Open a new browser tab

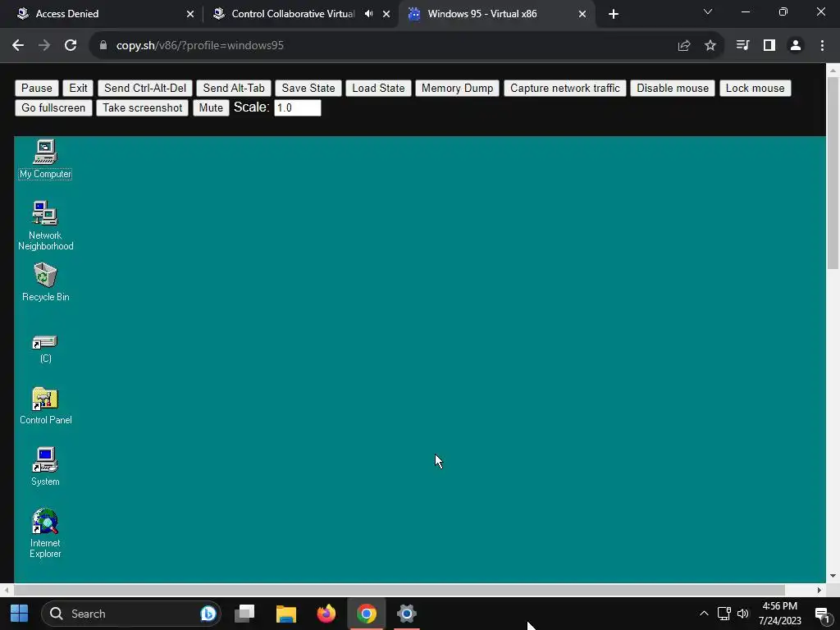[614, 14]
